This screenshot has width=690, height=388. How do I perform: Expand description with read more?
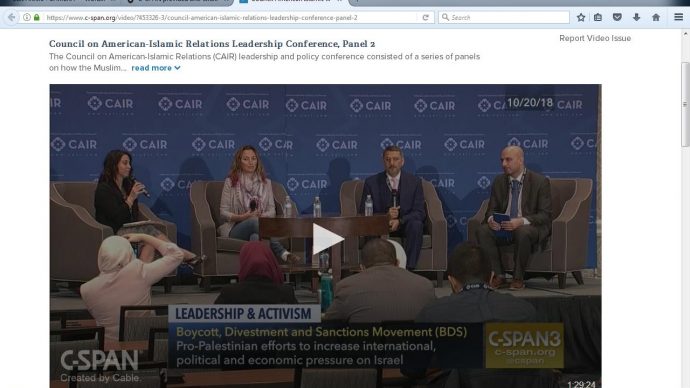(x=156, y=68)
